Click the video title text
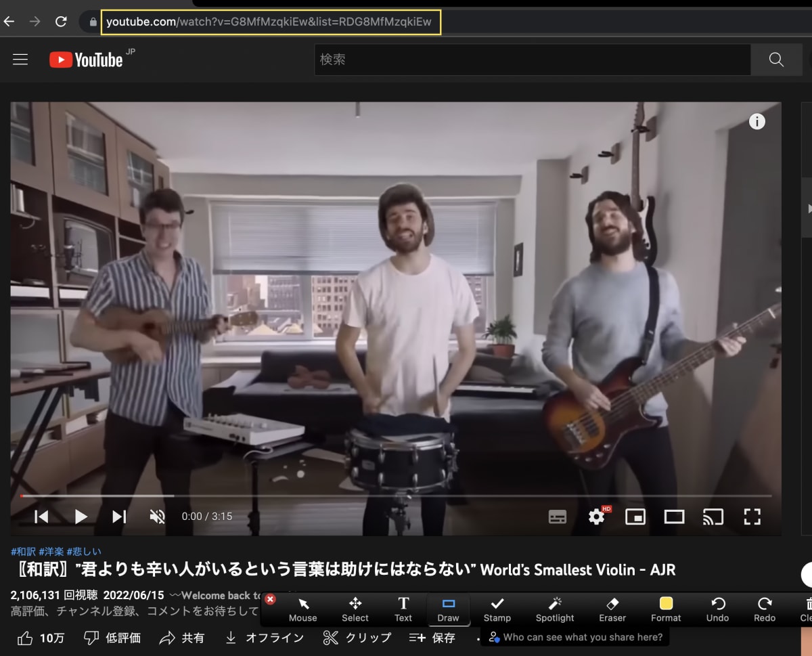This screenshot has width=812, height=656. pyautogui.click(x=343, y=569)
